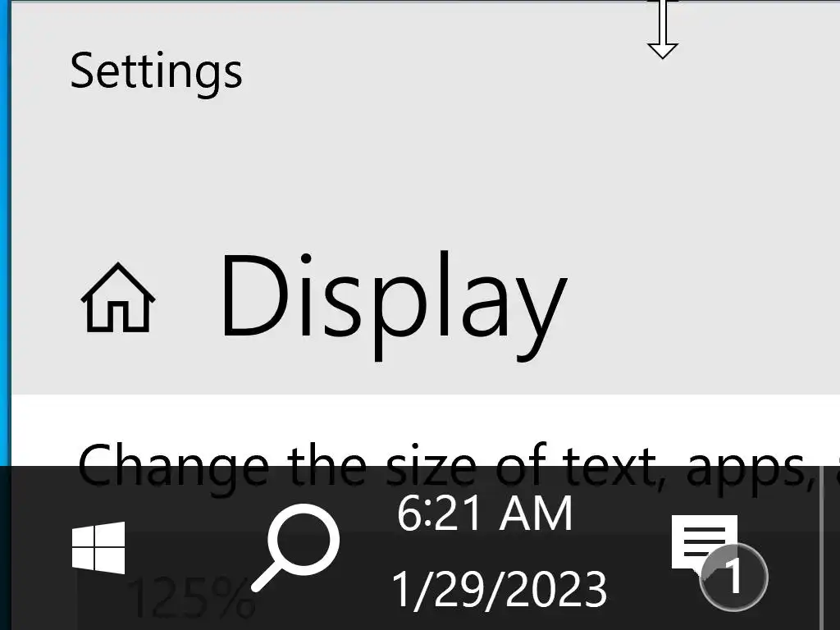The image size is (840, 630).
Task: Open the Windows Start menu logo
Action: pos(98,547)
